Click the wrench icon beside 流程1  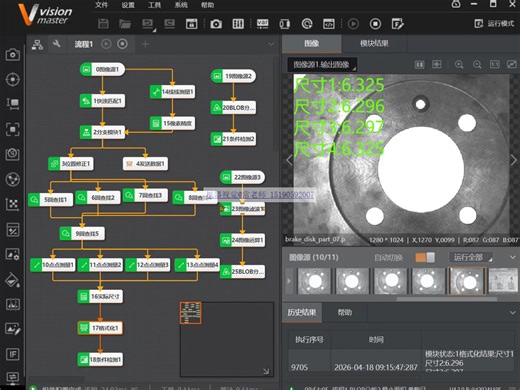click(x=56, y=43)
